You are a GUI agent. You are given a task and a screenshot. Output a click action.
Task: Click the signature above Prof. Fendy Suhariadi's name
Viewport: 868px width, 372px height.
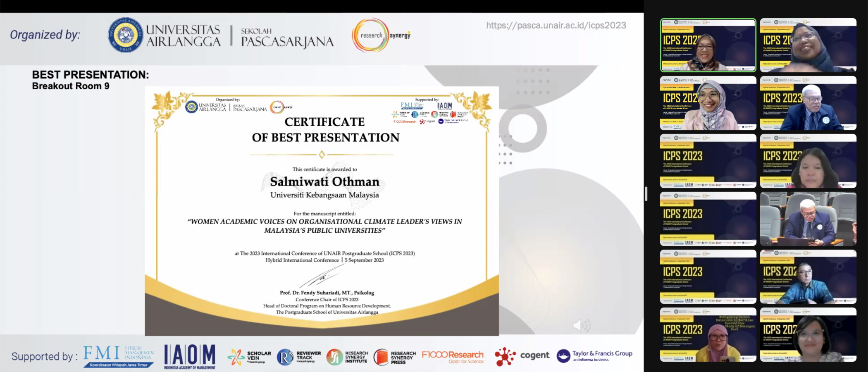pos(322,276)
